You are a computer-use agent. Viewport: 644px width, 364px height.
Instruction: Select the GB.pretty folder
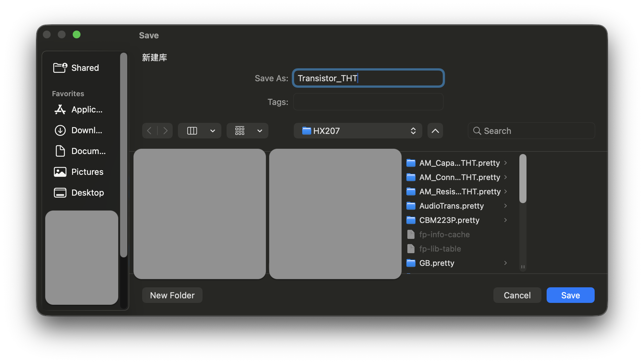tap(437, 263)
